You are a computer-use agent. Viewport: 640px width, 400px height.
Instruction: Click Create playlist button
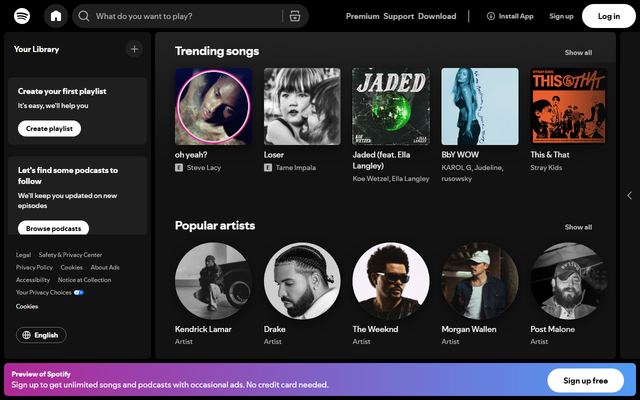[x=49, y=129]
